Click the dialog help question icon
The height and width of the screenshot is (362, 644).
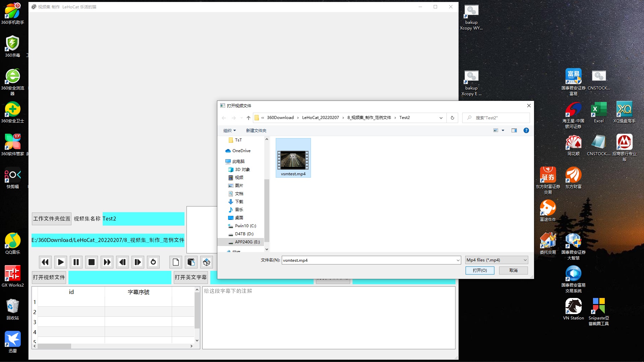(x=526, y=130)
